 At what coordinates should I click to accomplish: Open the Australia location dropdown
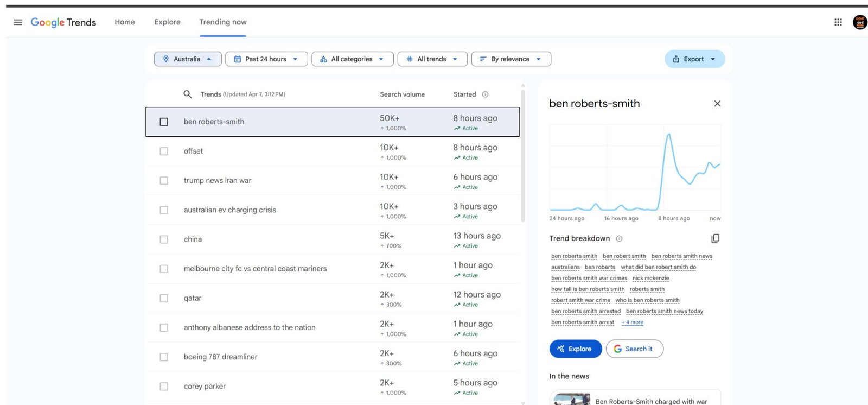[x=188, y=59]
